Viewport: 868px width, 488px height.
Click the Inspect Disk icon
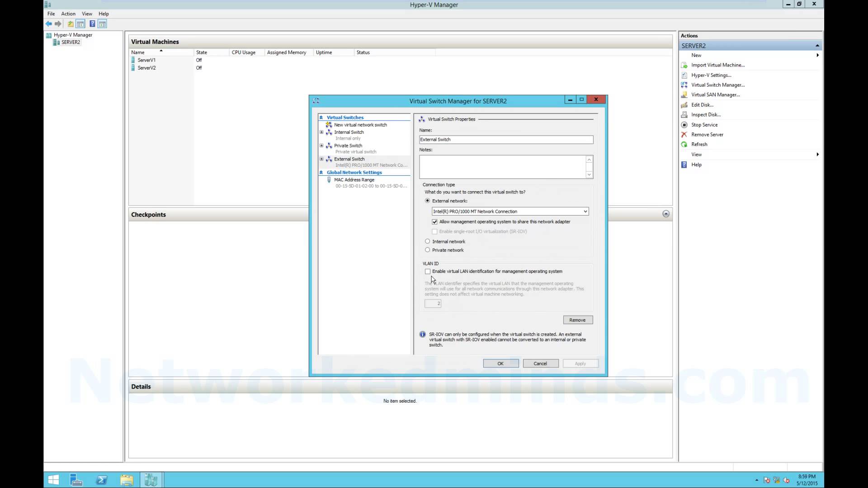(684, 115)
